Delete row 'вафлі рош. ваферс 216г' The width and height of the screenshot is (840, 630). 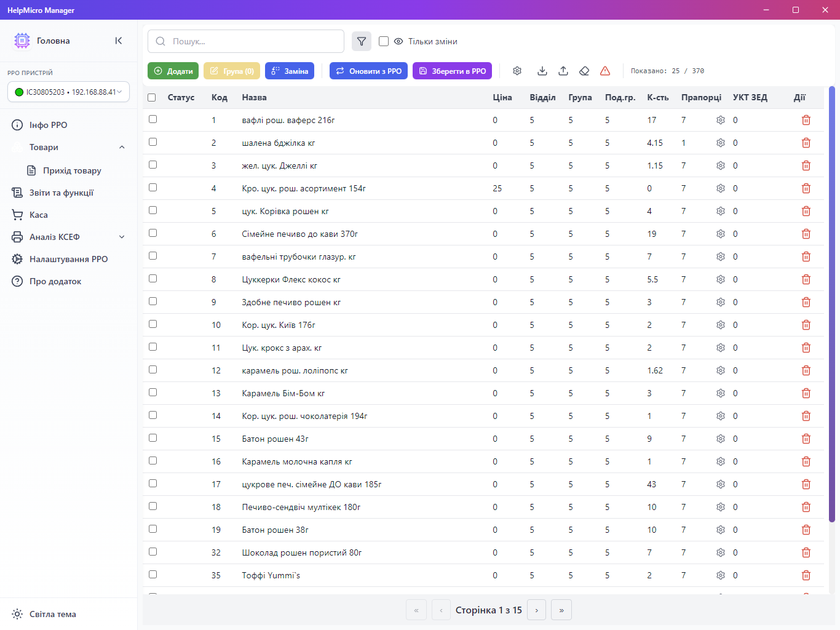tap(806, 120)
